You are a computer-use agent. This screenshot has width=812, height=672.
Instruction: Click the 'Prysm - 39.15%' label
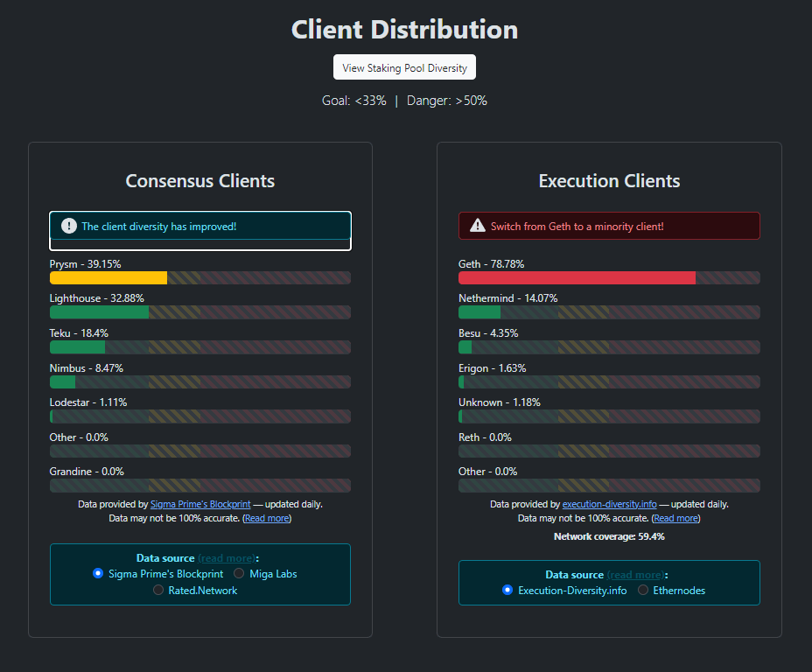pyautogui.click(x=86, y=264)
